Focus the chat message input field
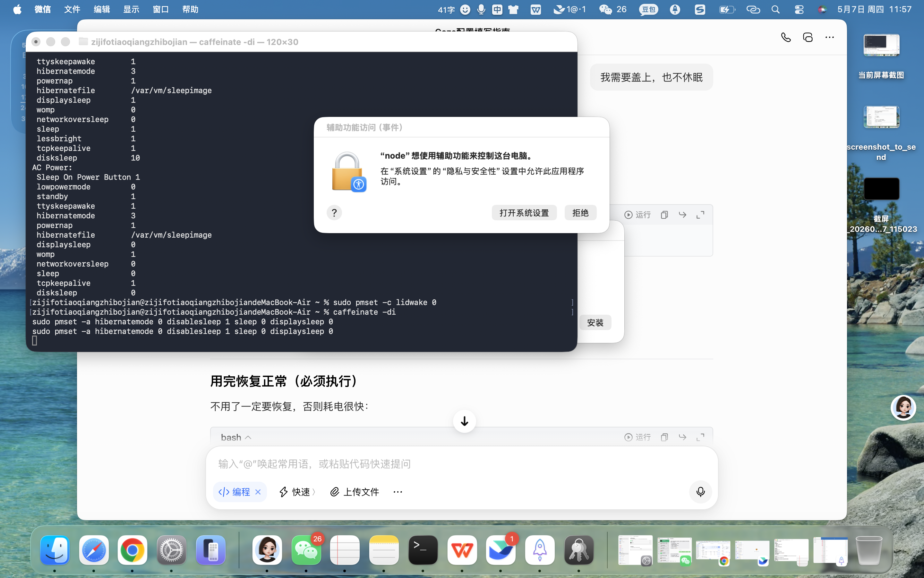Screen dimensions: 924x578 click(462, 464)
